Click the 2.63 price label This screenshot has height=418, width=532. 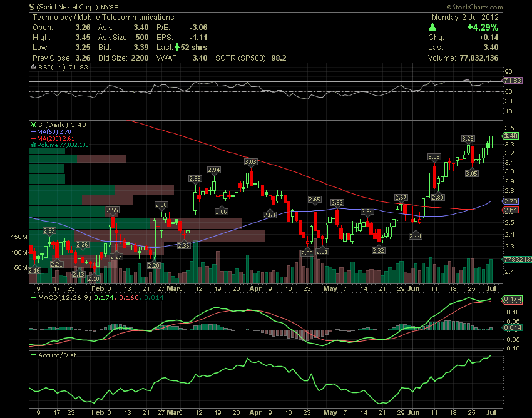click(x=269, y=215)
